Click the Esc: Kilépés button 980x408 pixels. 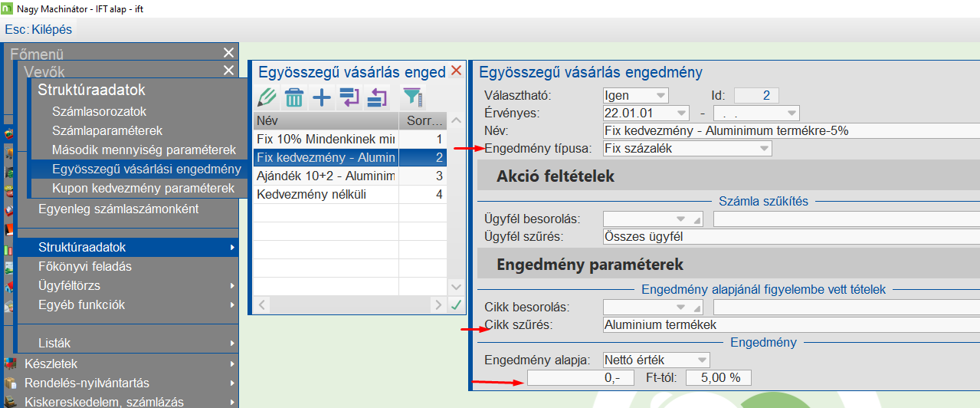(38, 29)
